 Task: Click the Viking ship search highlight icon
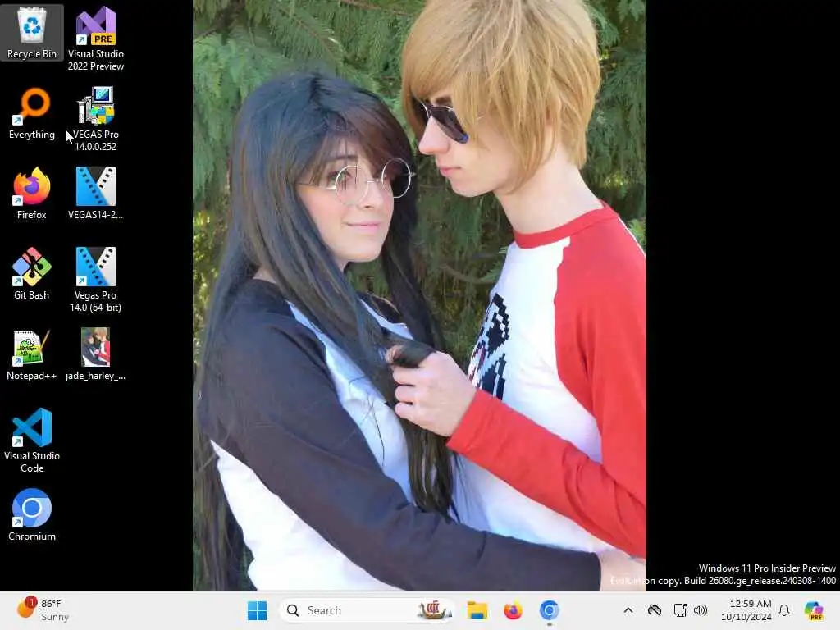433,610
